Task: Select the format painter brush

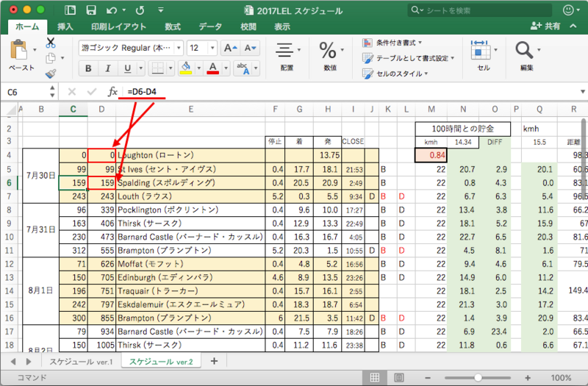Action: coord(51,74)
